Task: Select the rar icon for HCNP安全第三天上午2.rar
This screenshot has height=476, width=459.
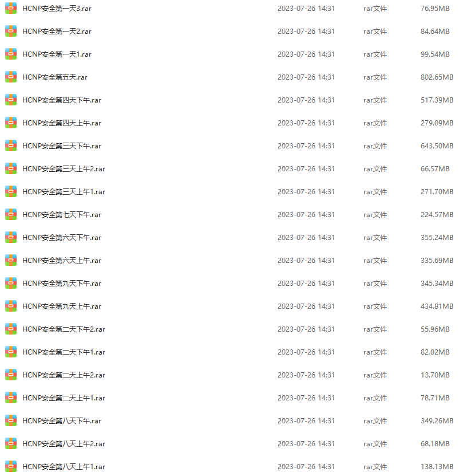Action: pos(11,169)
